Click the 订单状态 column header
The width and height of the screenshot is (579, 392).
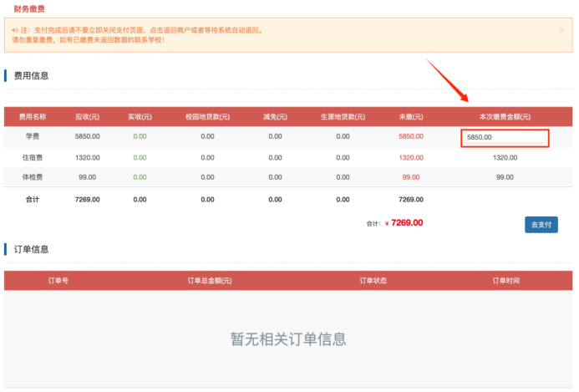tap(373, 281)
